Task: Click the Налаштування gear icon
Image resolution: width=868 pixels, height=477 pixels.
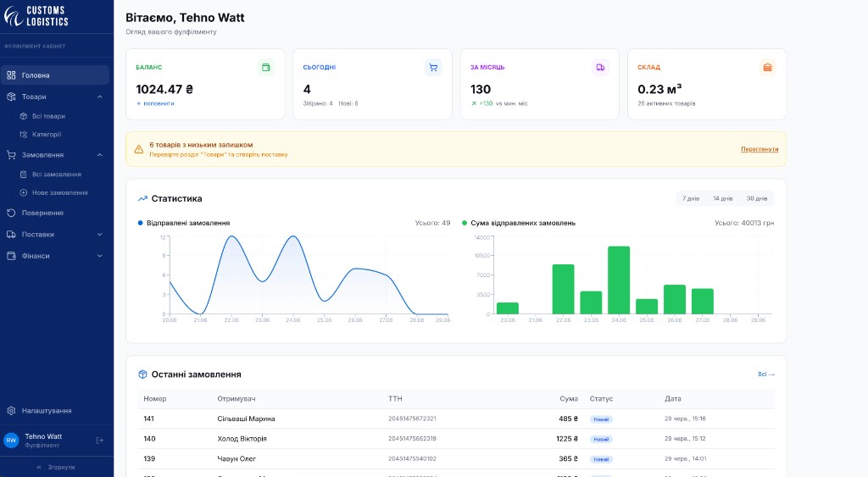Action: coord(11,411)
